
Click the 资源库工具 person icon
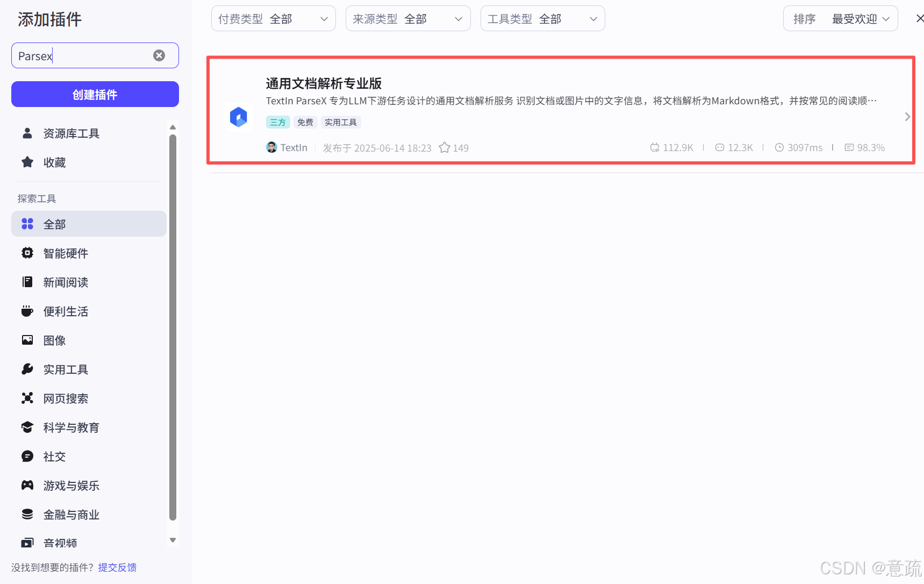tap(27, 133)
